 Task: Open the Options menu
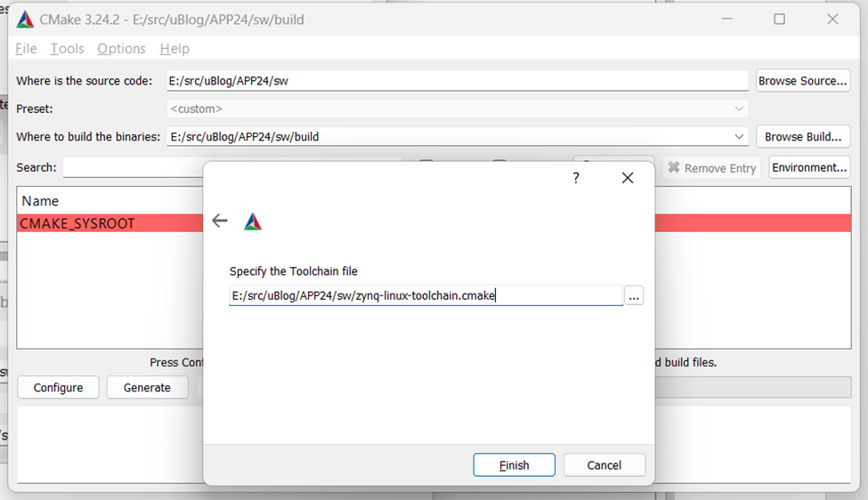[x=121, y=49]
